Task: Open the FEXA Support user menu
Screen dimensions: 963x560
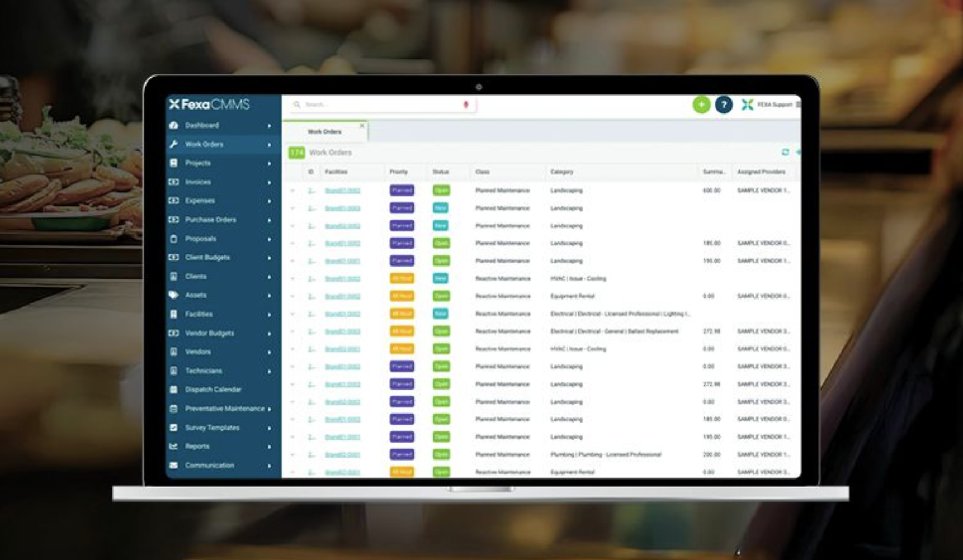Action: pos(774,105)
